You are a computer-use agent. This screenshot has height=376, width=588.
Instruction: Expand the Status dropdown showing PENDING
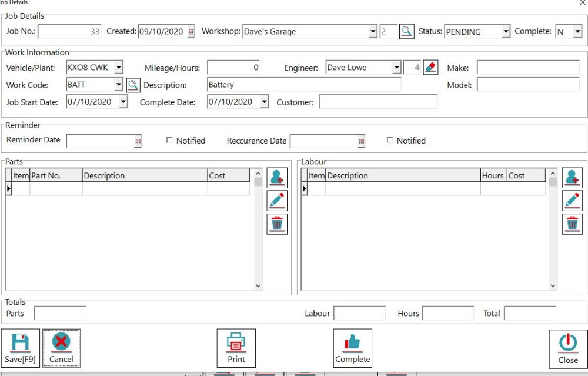(x=506, y=32)
